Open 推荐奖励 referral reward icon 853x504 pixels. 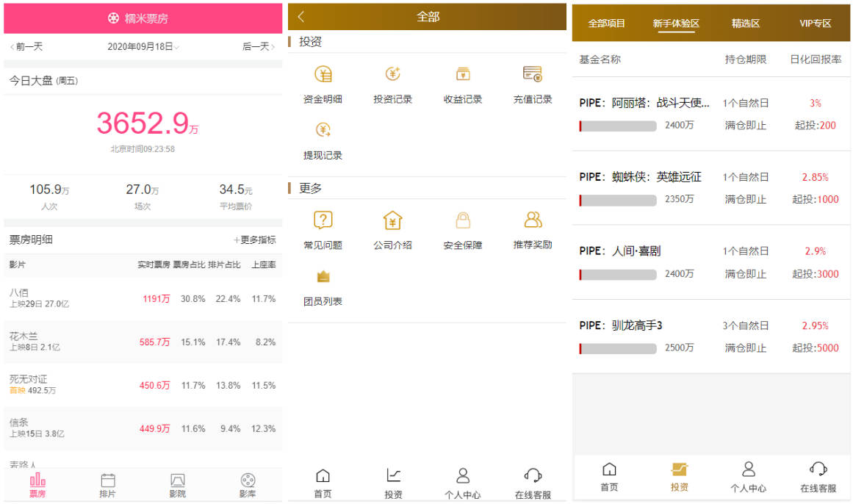pos(533,220)
